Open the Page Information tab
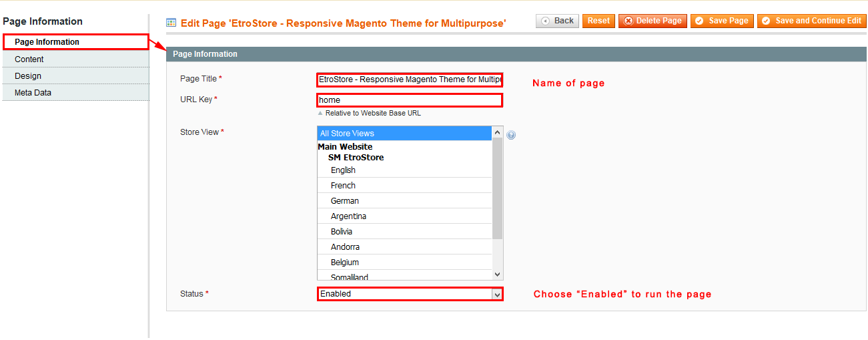The width and height of the screenshot is (868, 340). tap(75, 42)
